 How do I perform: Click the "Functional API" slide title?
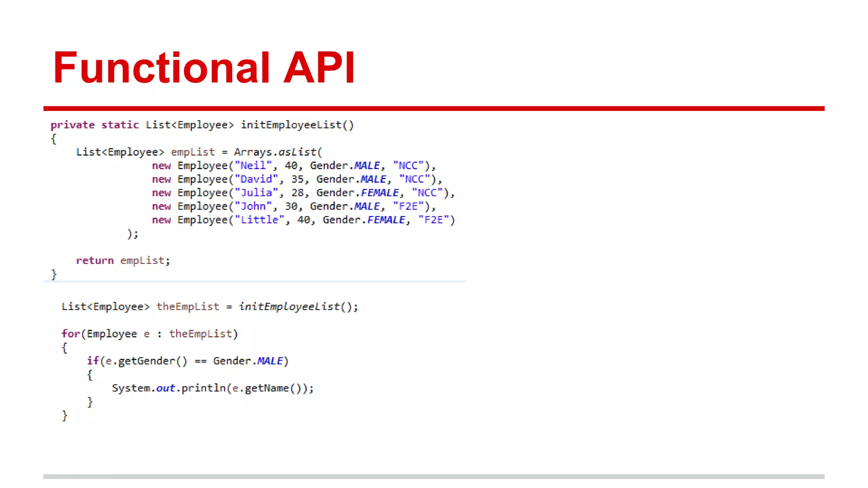pyautogui.click(x=204, y=68)
